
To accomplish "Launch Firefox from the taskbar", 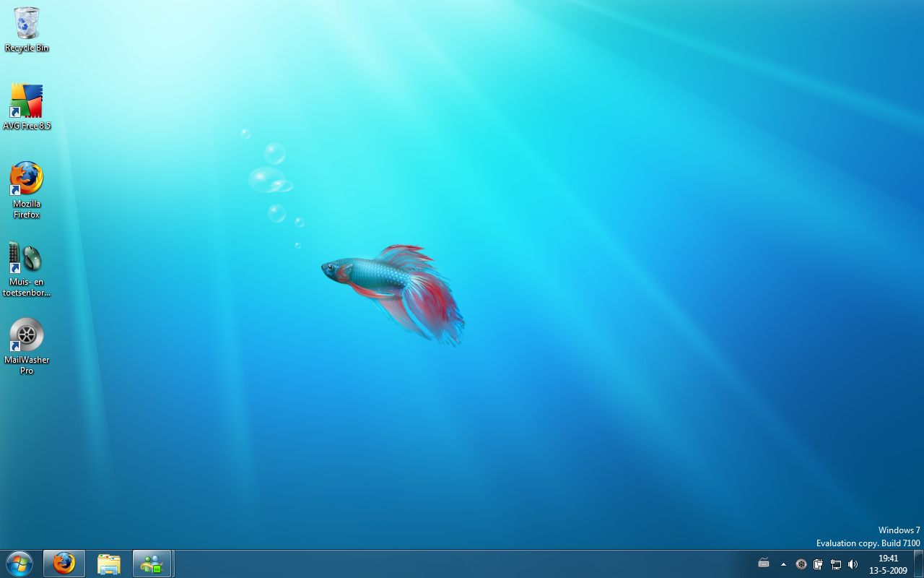I will [x=64, y=564].
